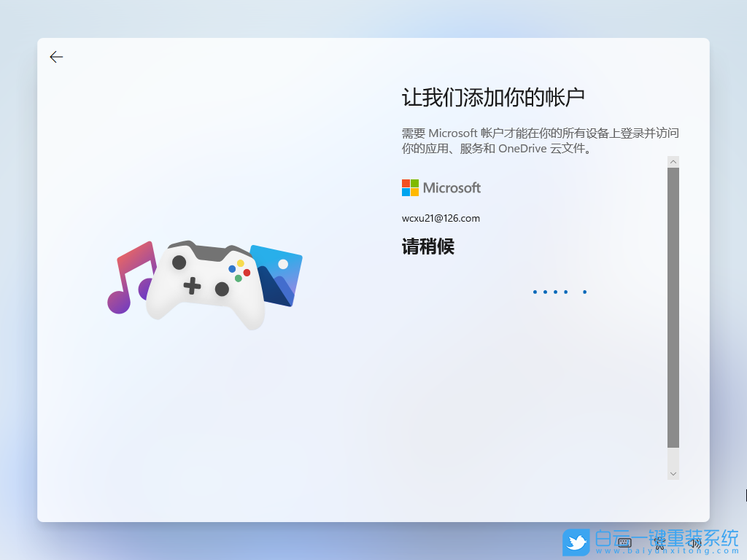Click the Twitter bird logo in the watermark
Screen dimensions: 747x560
click(576, 542)
